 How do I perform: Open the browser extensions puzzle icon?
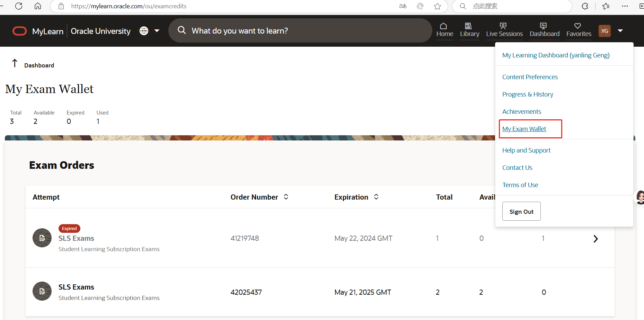pyautogui.click(x=585, y=6)
